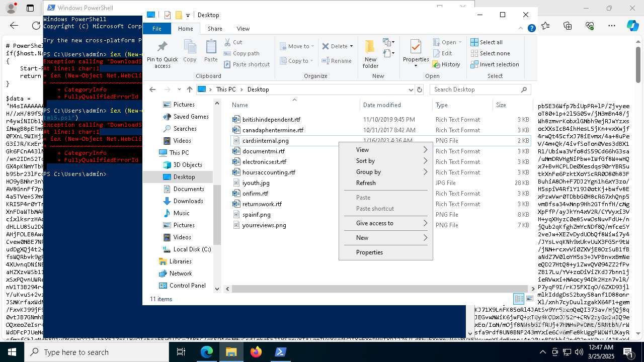Switch to details view button
This screenshot has height=362, width=644.
(519, 299)
